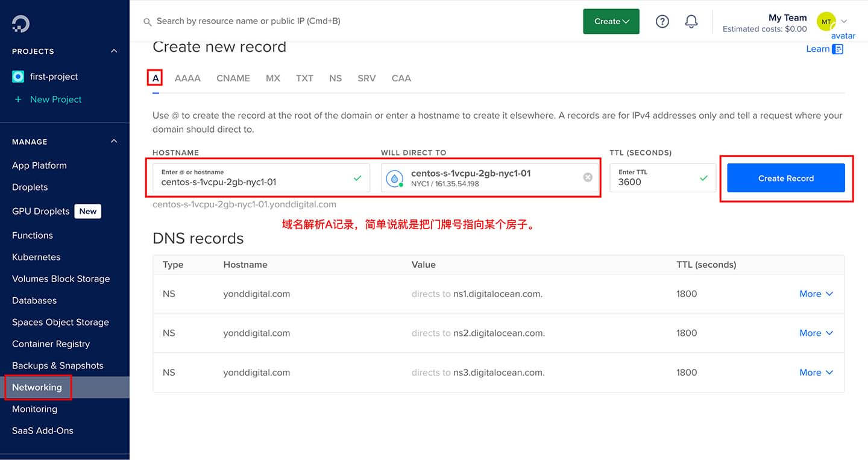Screen dimensions: 868x460
Task: Open first-project in sidebar
Action: click(x=54, y=77)
